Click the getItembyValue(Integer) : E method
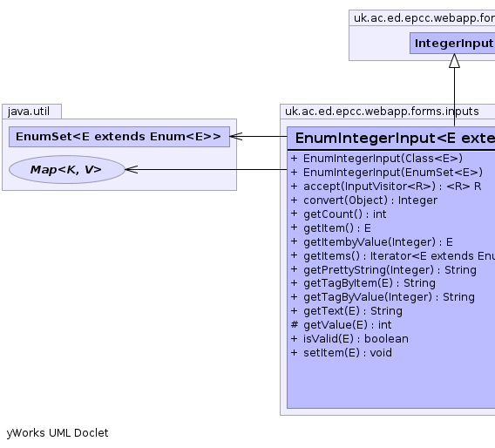 (x=371, y=241)
